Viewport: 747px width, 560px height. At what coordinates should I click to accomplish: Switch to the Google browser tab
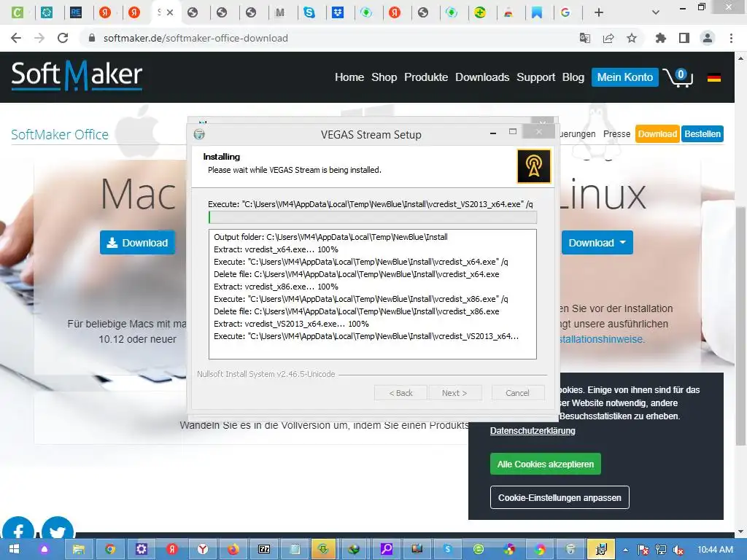coord(565,12)
